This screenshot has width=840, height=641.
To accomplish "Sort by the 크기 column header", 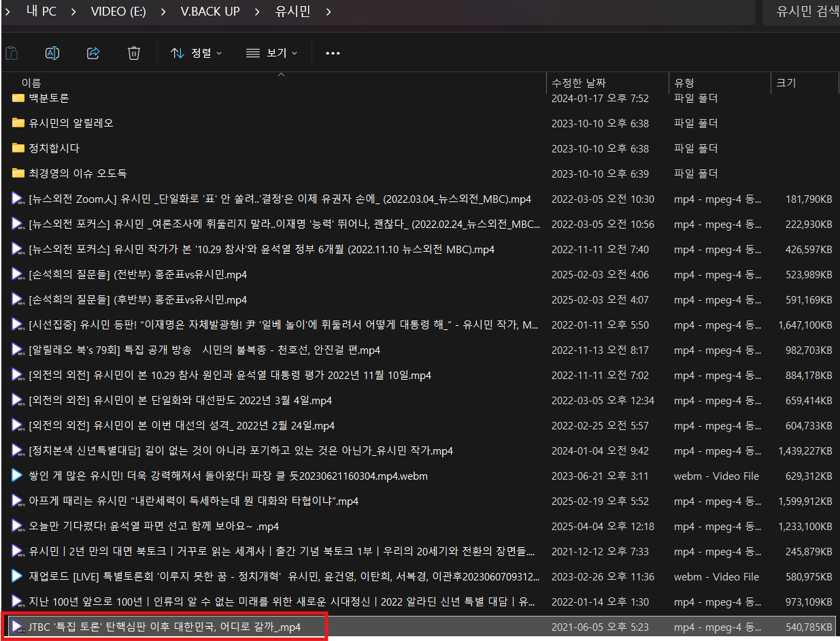I will 786,83.
